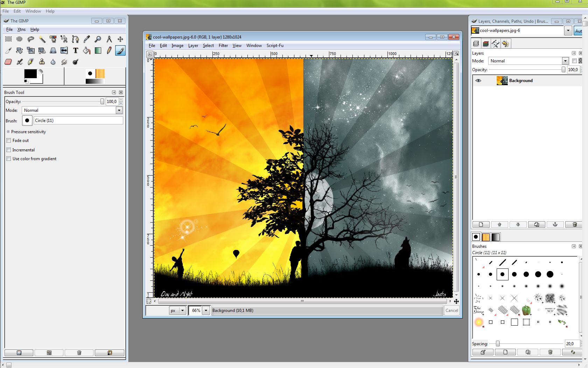Select the Clone stamp tool
588x368 pixels.
tap(42, 62)
